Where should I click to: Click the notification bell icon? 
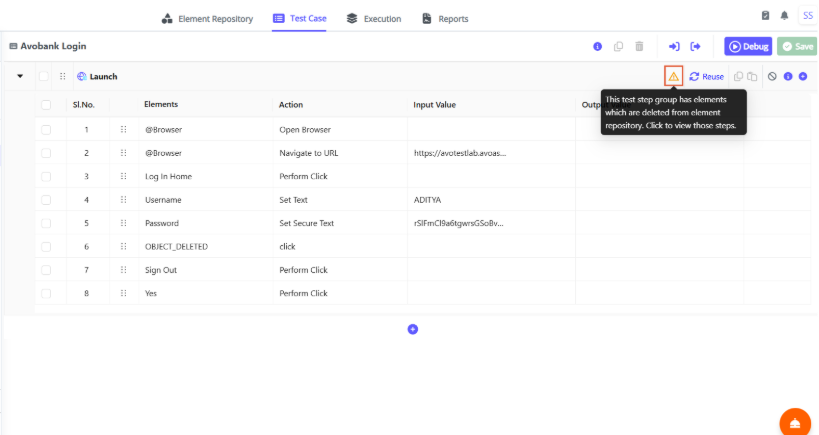(x=784, y=16)
